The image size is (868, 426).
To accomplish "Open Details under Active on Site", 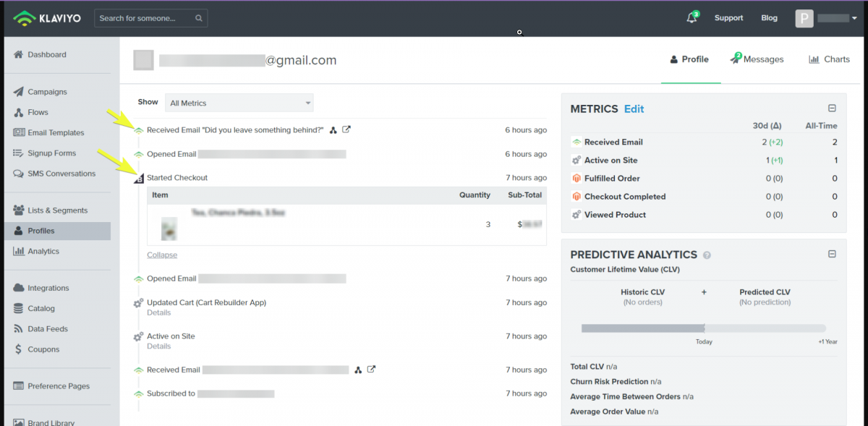I will [x=159, y=346].
